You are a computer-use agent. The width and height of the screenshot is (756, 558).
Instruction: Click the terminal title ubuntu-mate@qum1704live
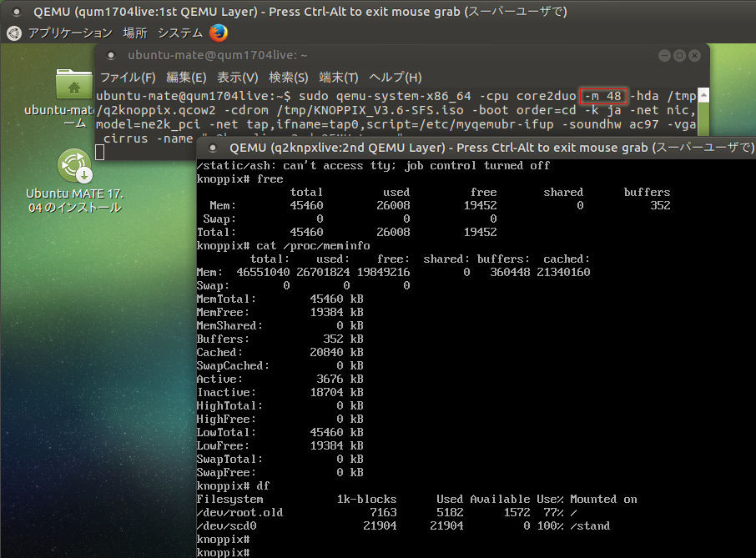218,55
